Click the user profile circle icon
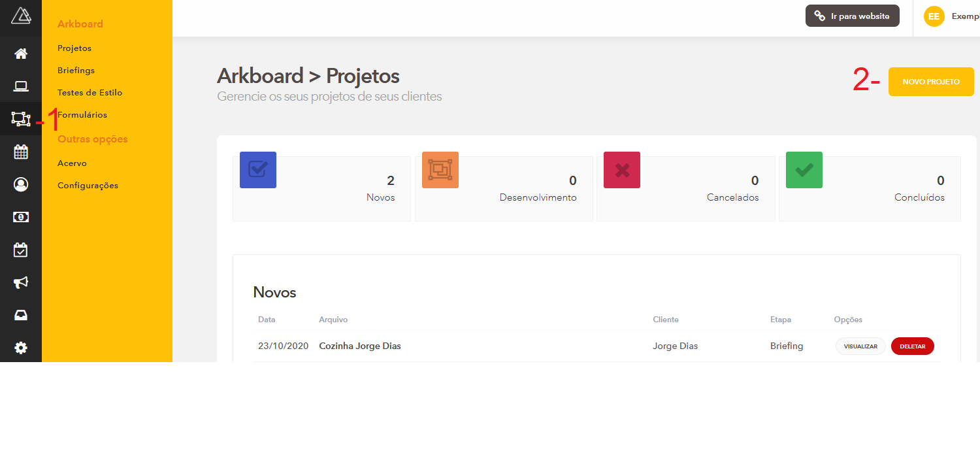 [21, 184]
